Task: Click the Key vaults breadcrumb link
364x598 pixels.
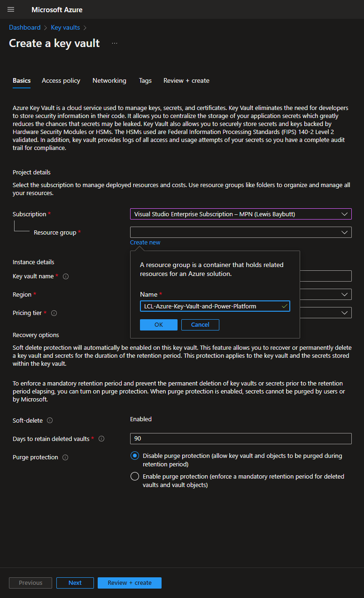Action: [x=65, y=28]
